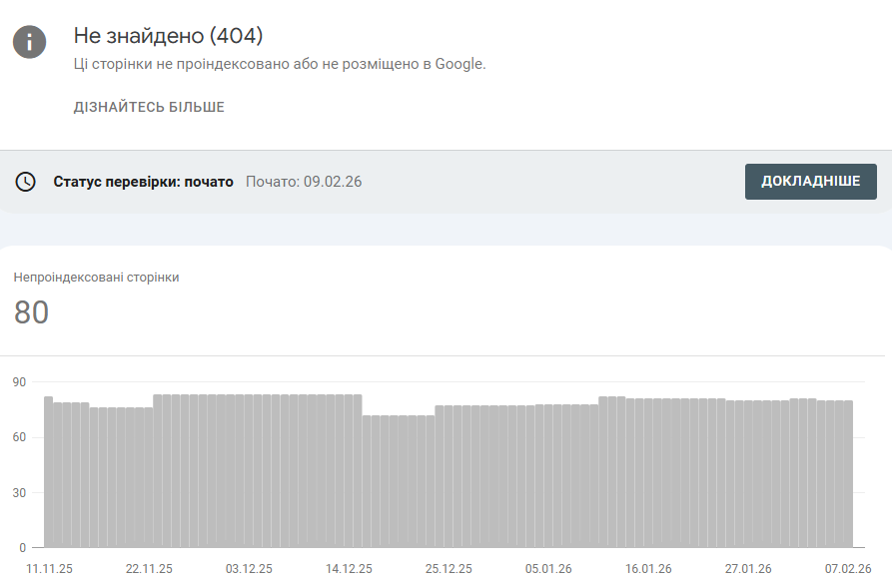Click the 16.01.26 date on the axis

[648, 569]
